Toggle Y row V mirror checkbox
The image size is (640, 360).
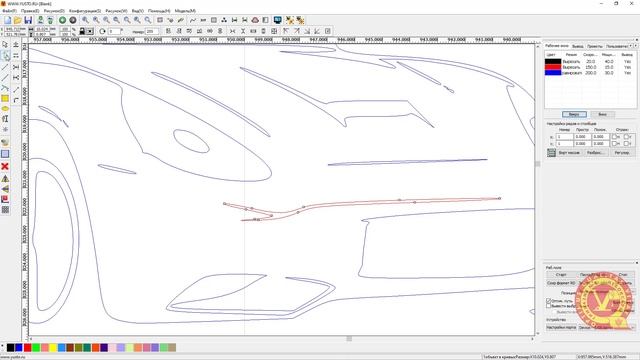[x=627, y=144]
